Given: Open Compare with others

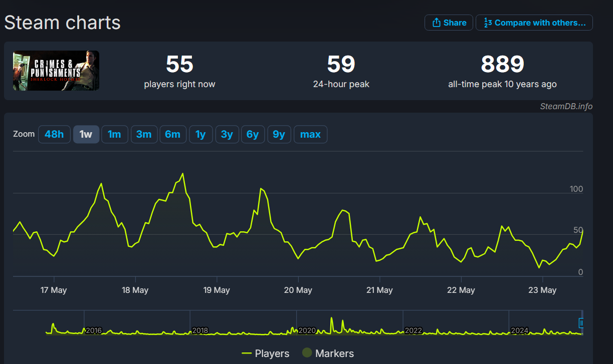Looking at the screenshot, I should point(534,23).
